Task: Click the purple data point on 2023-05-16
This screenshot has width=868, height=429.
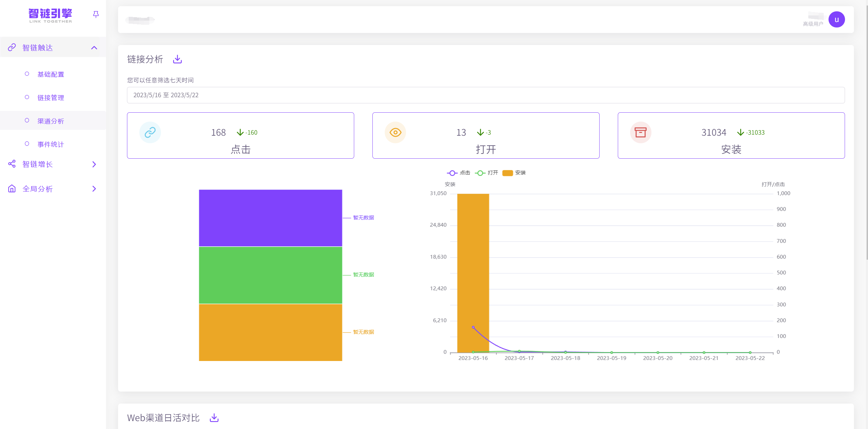Action: 473,327
